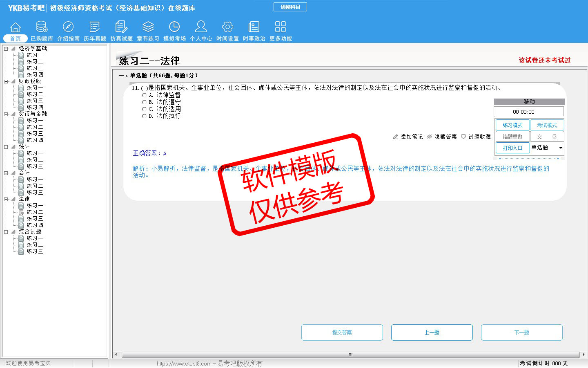Open 章节练习 chapter practice icon

pos(148,27)
